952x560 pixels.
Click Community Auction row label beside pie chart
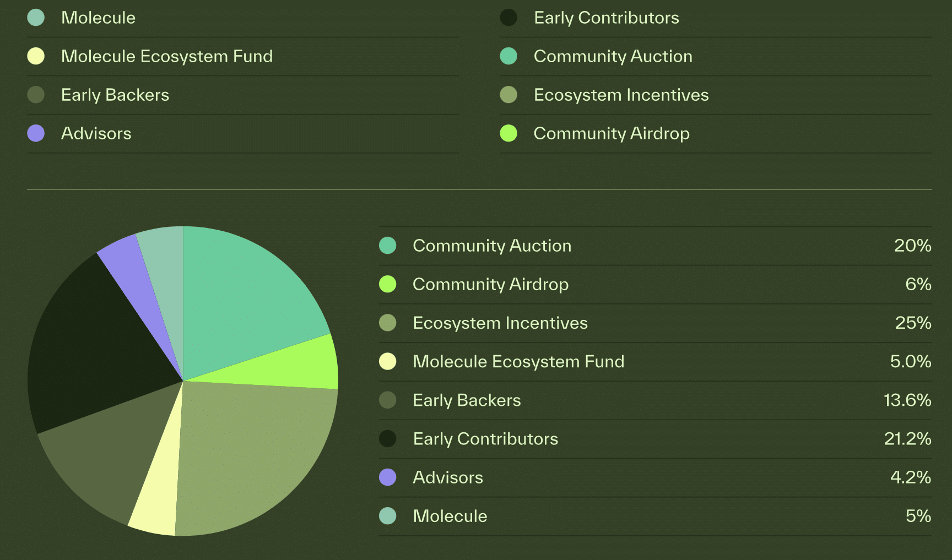492,246
